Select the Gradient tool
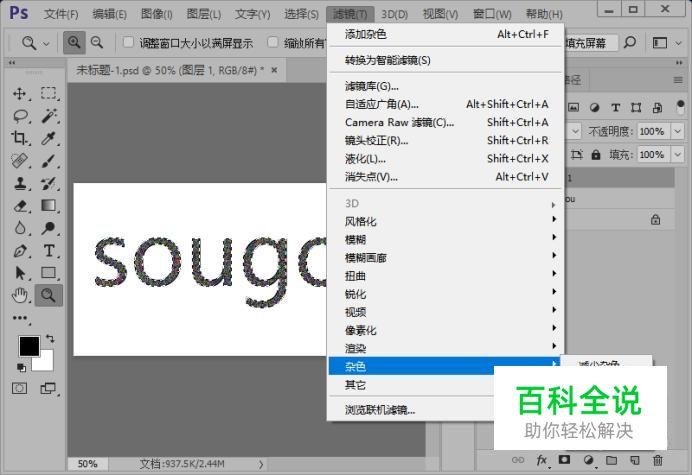692x475 pixels. tap(48, 205)
